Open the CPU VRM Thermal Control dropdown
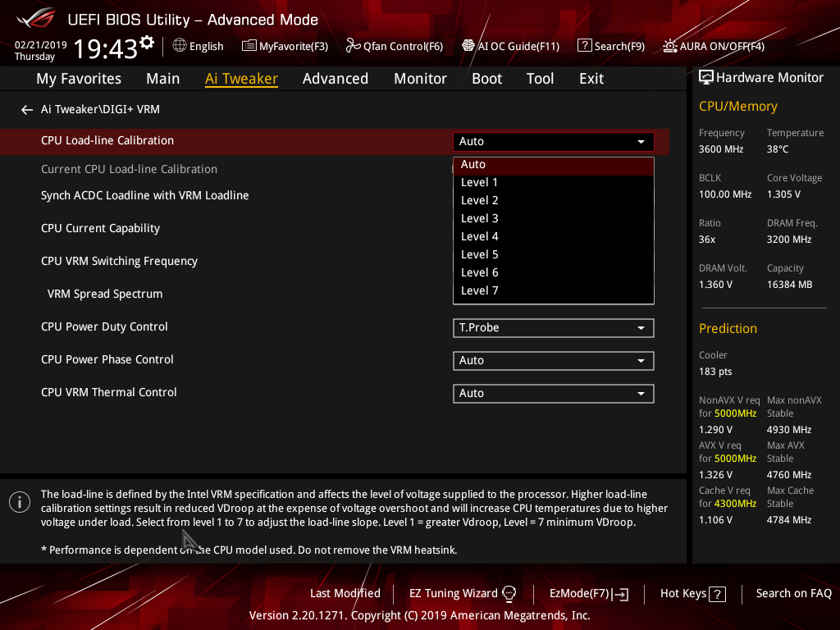Image resolution: width=840 pixels, height=630 pixels. click(553, 394)
